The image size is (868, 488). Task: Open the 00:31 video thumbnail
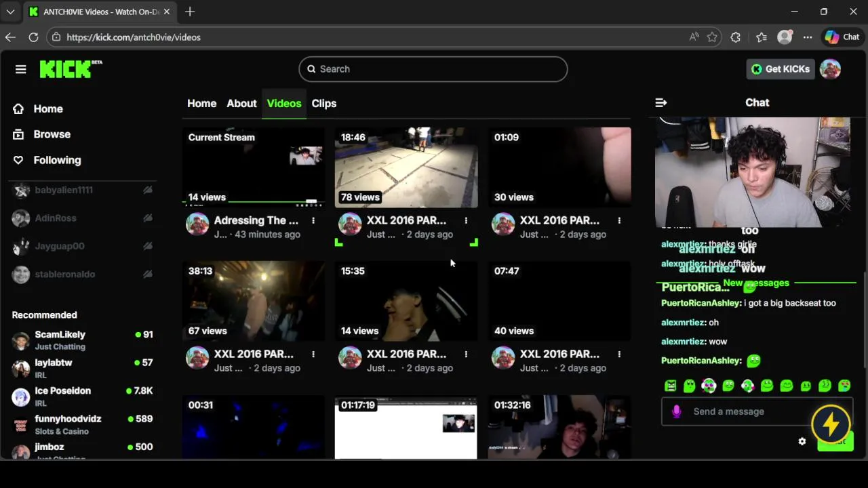tap(253, 427)
